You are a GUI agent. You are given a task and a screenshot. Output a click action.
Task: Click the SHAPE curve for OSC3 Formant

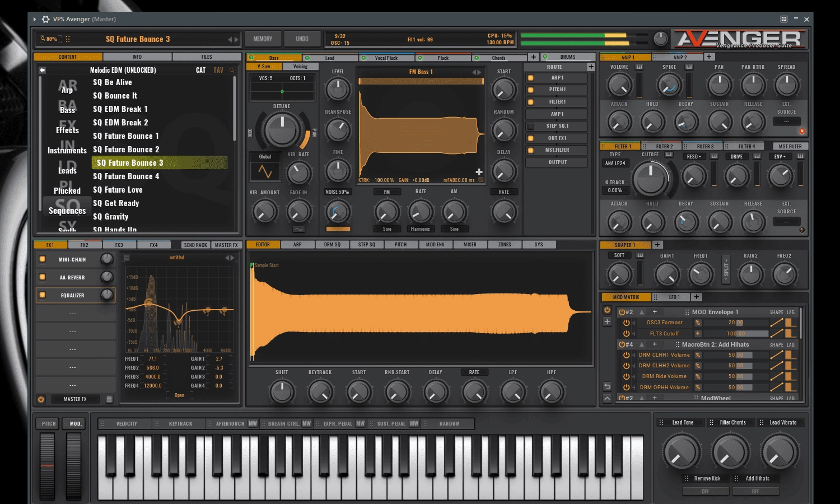[776, 323]
